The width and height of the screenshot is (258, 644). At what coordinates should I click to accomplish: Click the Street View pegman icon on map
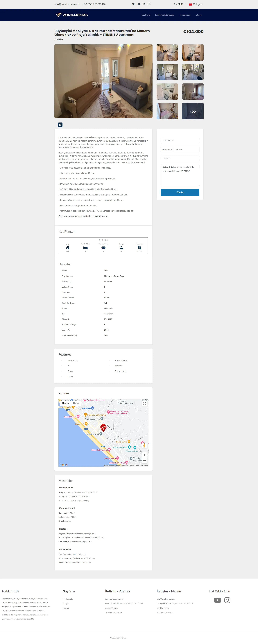[144, 445]
